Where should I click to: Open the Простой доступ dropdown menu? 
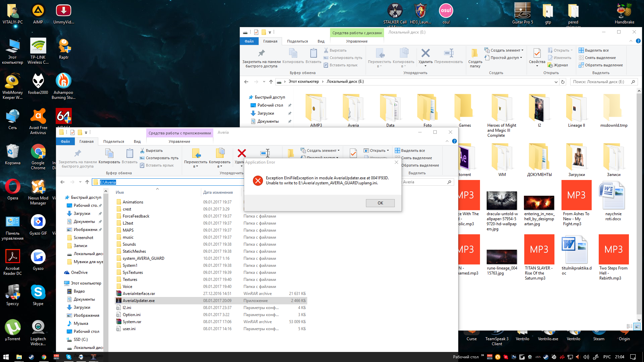coord(506,58)
